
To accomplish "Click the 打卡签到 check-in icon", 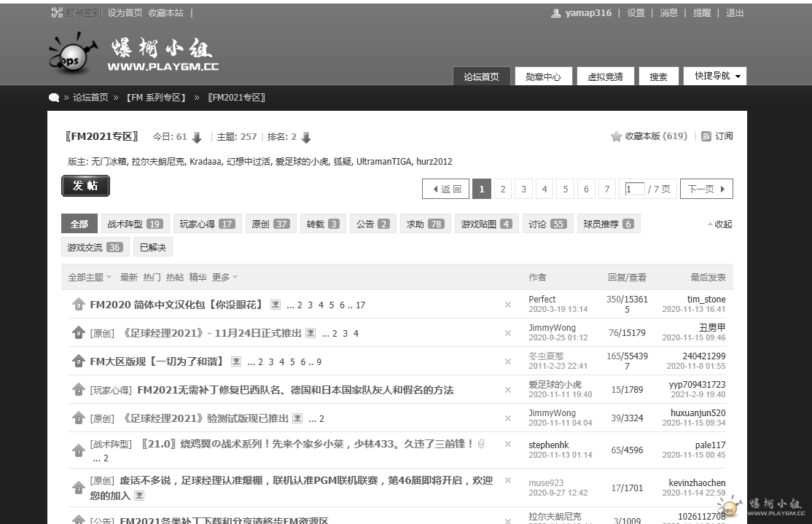I will point(57,13).
